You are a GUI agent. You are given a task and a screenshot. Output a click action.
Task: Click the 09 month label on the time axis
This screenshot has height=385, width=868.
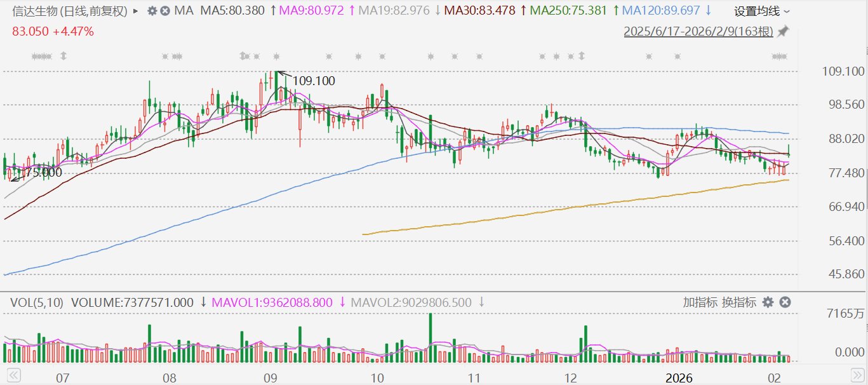270,379
